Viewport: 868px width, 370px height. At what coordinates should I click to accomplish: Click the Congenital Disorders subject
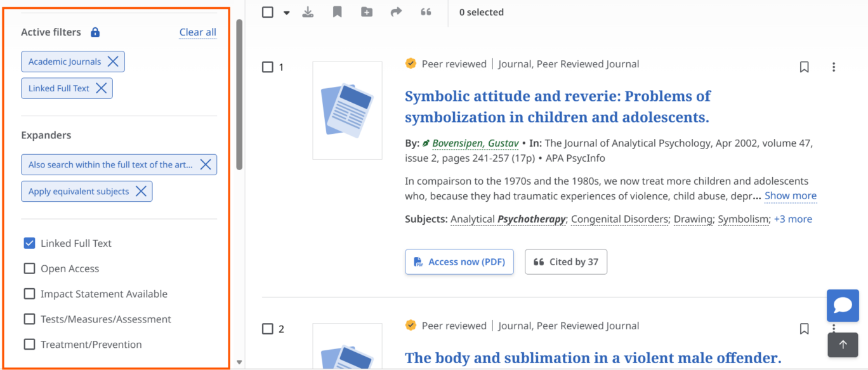(620, 219)
